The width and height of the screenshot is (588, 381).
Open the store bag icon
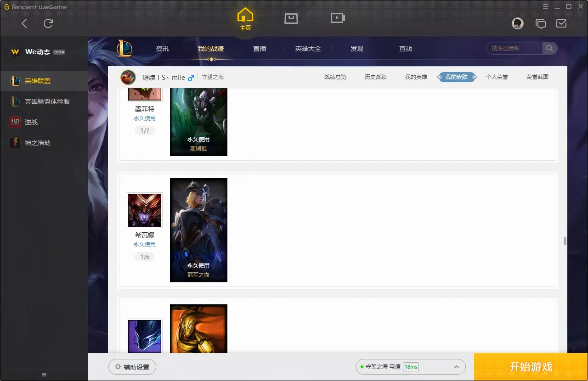tap(291, 18)
